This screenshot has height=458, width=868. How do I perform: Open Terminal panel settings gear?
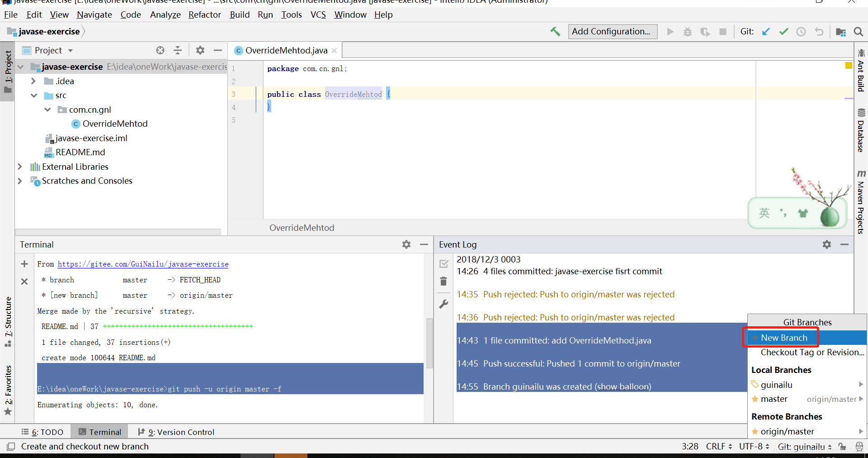point(406,244)
